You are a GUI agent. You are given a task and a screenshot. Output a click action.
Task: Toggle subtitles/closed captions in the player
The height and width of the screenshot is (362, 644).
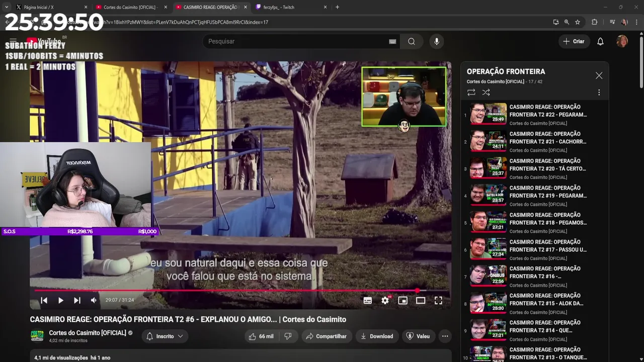368,300
